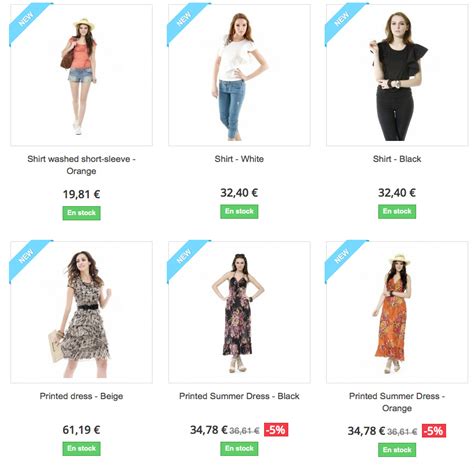The image size is (474, 468).
Task: Click 'En stock' button under Printed dress - Beige
Action: [81, 448]
